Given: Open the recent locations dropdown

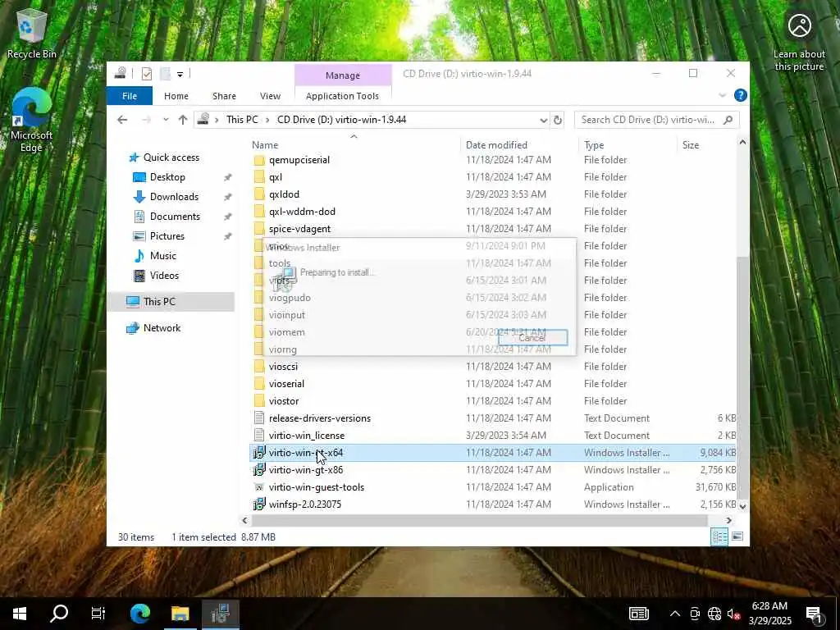Looking at the screenshot, I should point(166,120).
